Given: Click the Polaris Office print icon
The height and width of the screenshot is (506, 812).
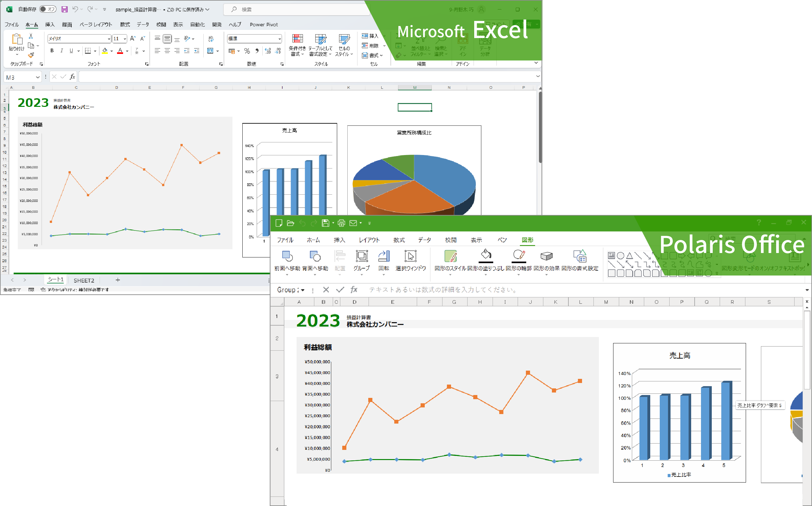Looking at the screenshot, I should (341, 223).
